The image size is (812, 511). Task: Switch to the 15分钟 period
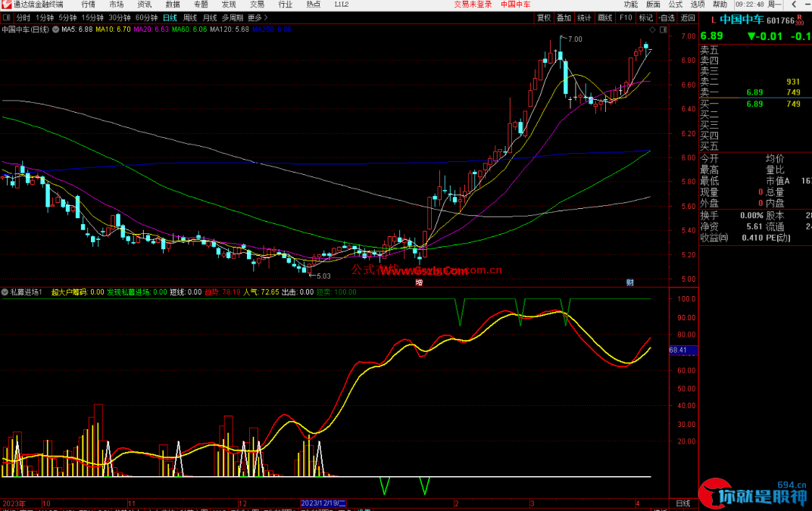pyautogui.click(x=92, y=17)
